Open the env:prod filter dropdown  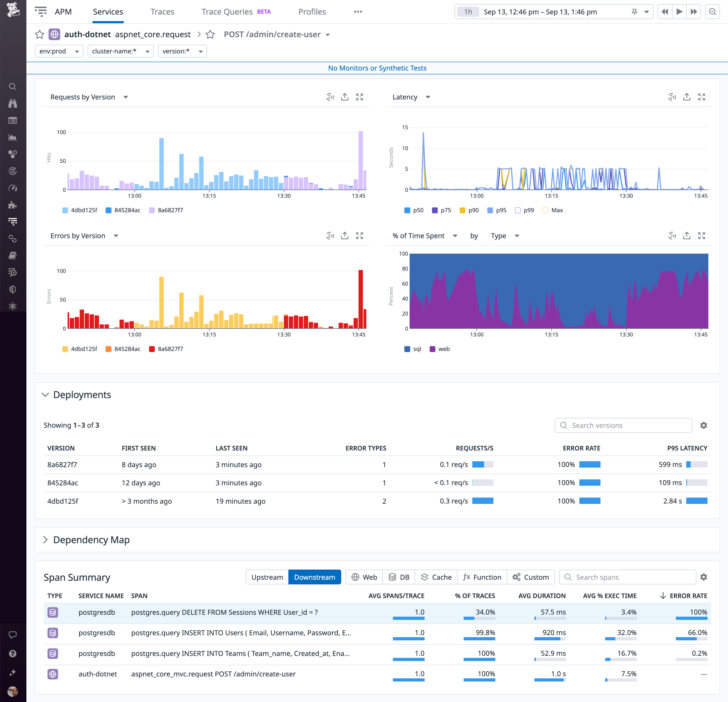[x=59, y=51]
